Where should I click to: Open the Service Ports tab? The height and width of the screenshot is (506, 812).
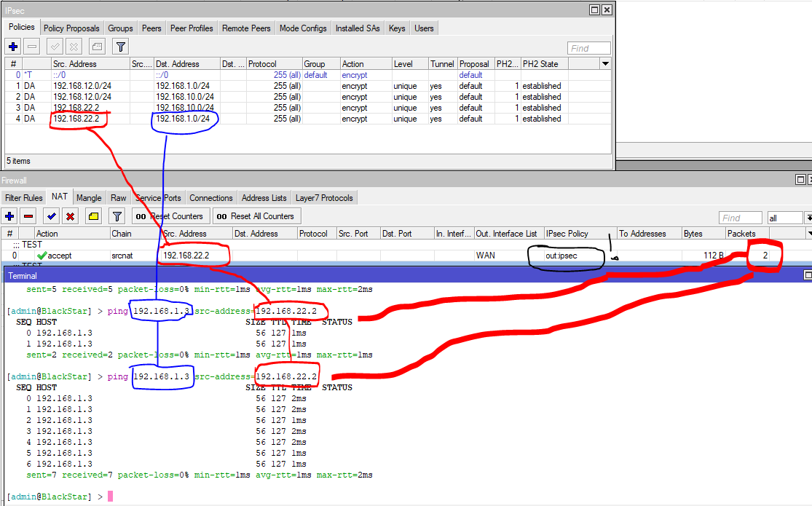158,198
